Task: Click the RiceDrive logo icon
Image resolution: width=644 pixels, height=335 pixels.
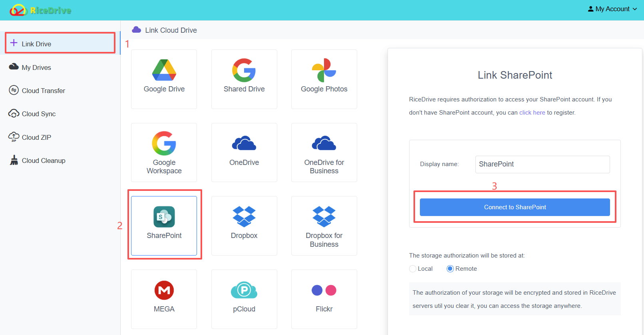Action: point(18,10)
